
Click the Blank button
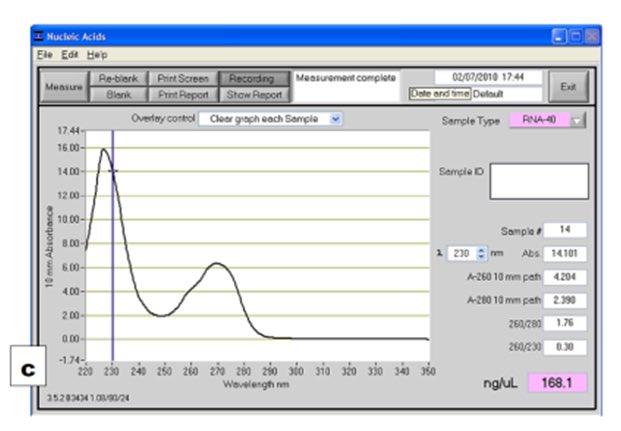click(118, 95)
